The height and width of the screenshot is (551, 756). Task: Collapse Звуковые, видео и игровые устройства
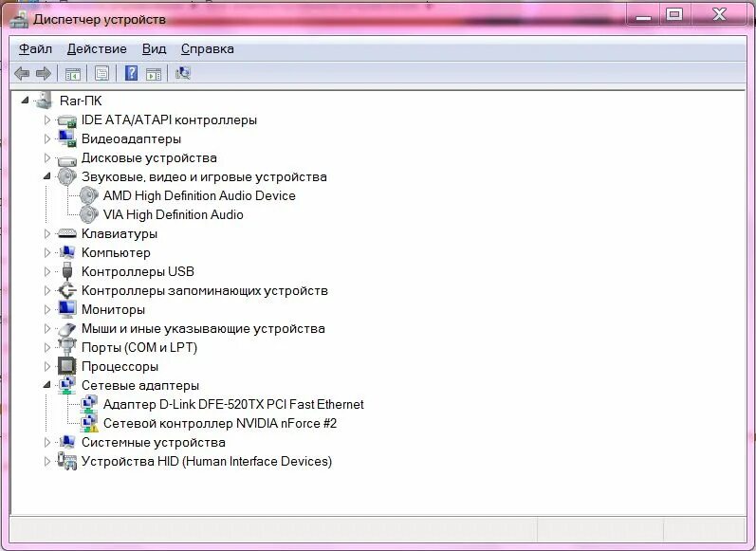(x=46, y=176)
